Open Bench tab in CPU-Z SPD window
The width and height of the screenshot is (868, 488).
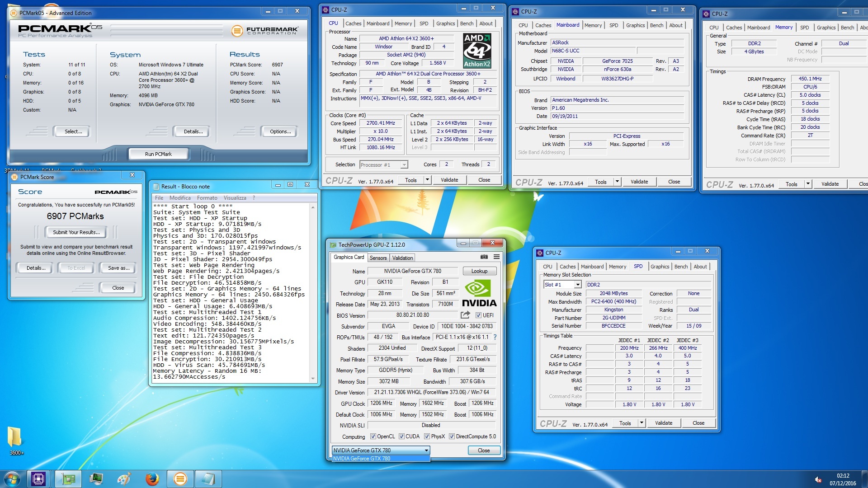pyautogui.click(x=681, y=267)
